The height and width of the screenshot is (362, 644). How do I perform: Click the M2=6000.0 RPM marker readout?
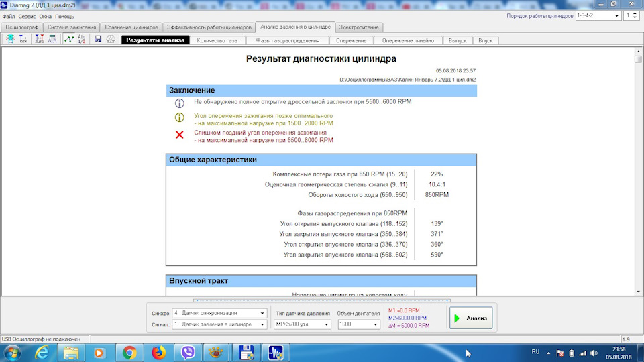coord(407,318)
